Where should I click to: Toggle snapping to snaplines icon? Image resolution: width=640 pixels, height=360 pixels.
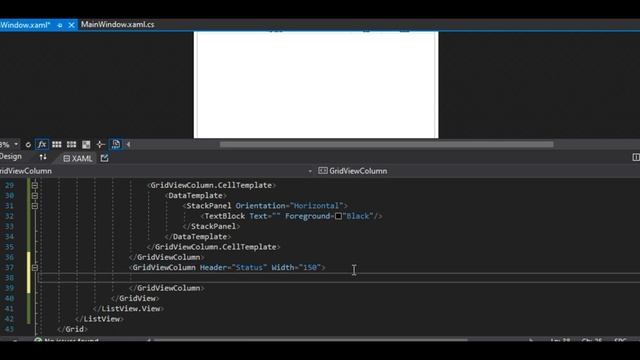tap(101, 144)
